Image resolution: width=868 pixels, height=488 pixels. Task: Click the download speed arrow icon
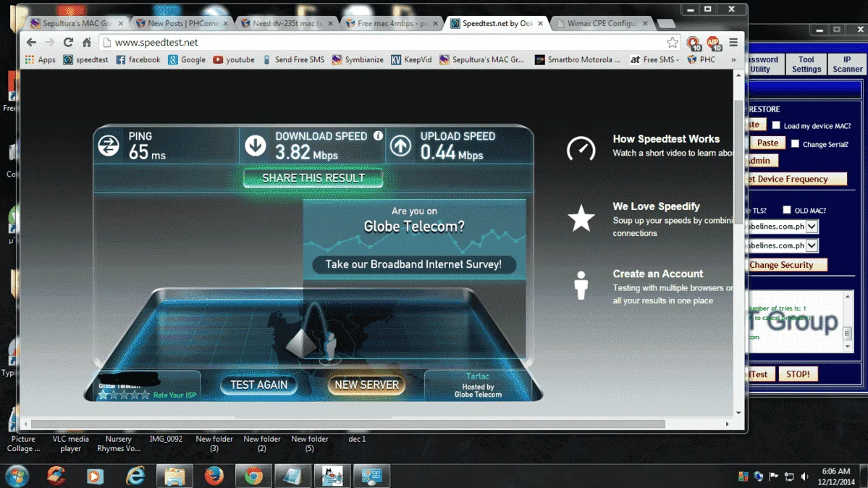click(x=256, y=146)
